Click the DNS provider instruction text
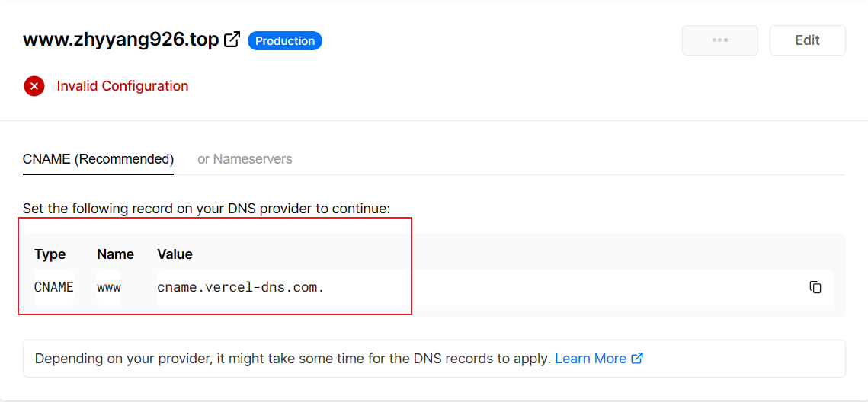Viewport: 868px width, 402px height. click(x=207, y=209)
